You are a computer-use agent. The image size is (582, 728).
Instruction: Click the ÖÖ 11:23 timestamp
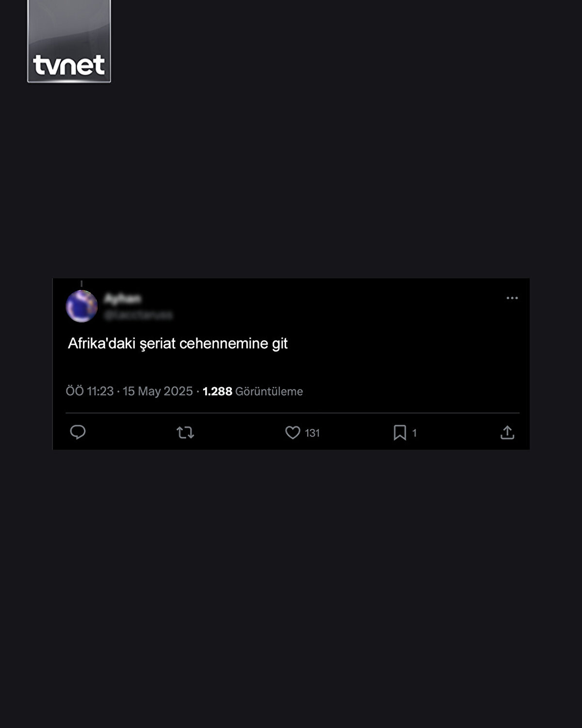pyautogui.click(x=90, y=391)
